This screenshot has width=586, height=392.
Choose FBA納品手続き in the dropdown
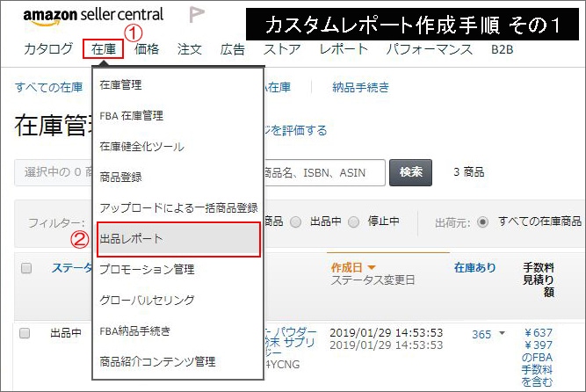click(135, 330)
